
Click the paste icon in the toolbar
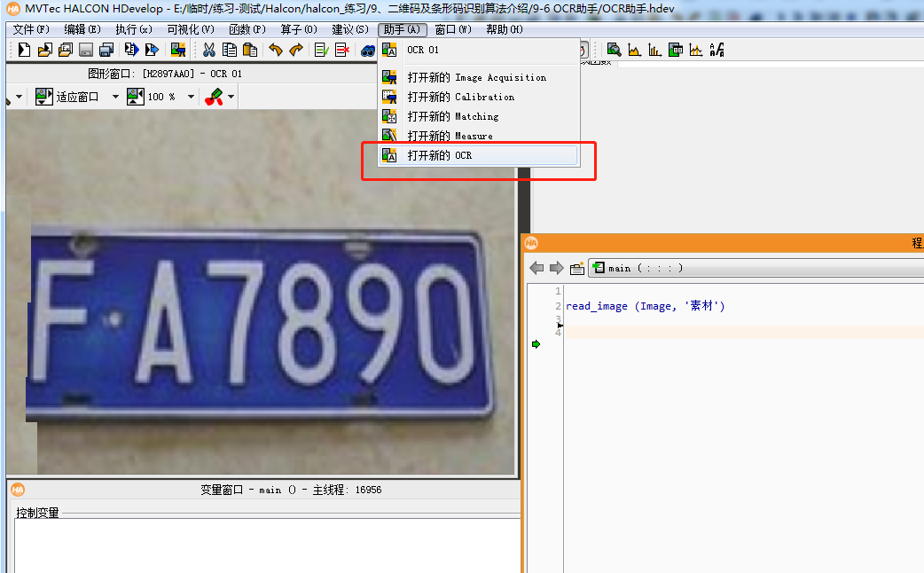point(250,50)
